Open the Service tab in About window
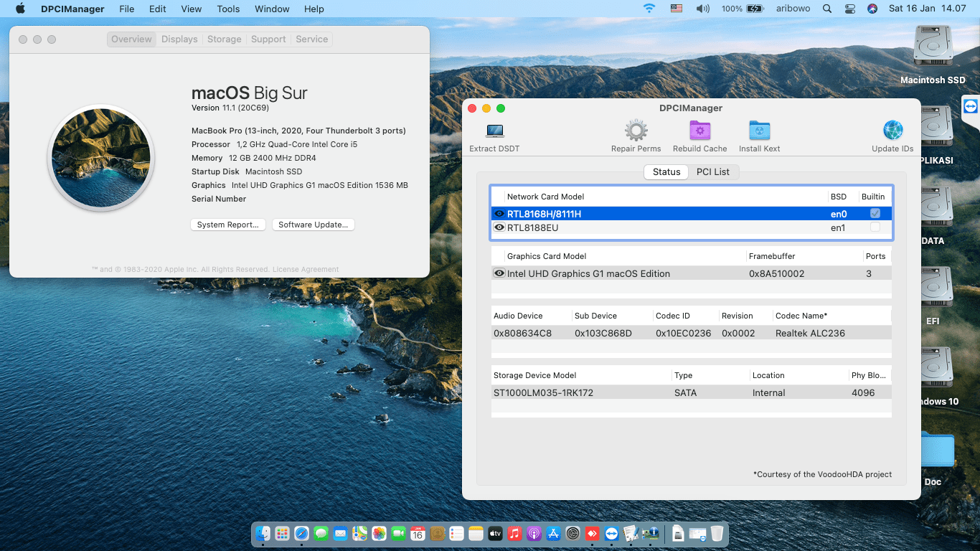 coord(312,39)
